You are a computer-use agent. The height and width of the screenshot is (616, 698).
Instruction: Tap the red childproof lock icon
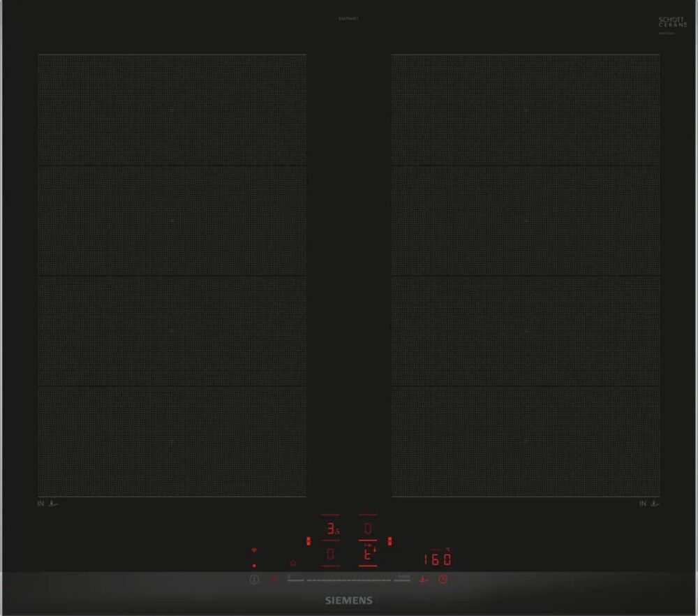[274, 579]
